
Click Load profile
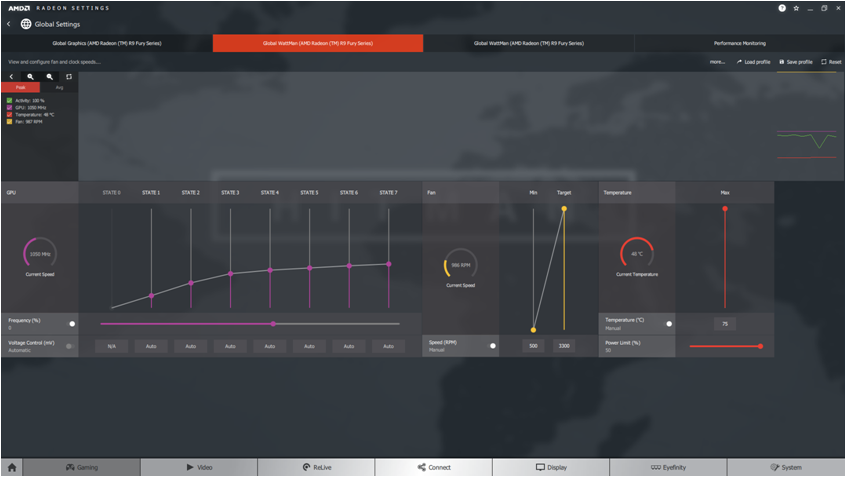click(x=754, y=62)
